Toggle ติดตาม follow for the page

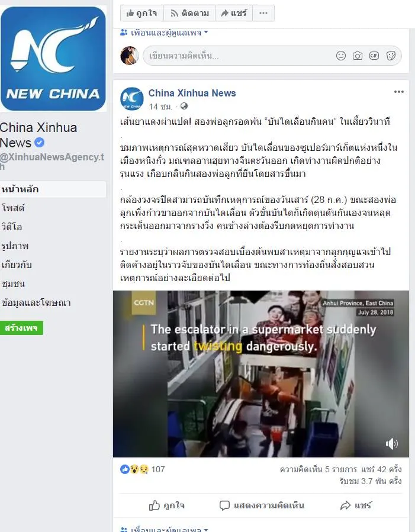point(189,13)
